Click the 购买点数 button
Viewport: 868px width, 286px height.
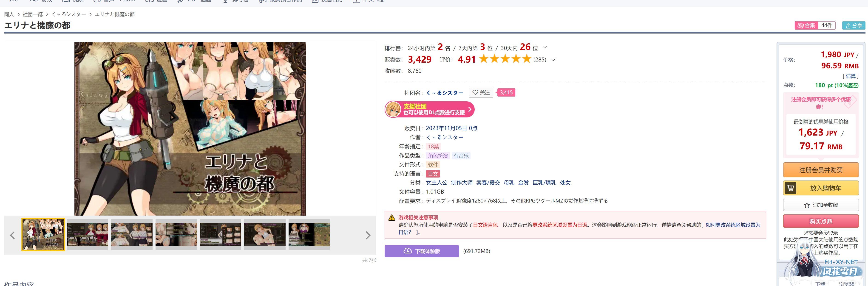coord(821,221)
